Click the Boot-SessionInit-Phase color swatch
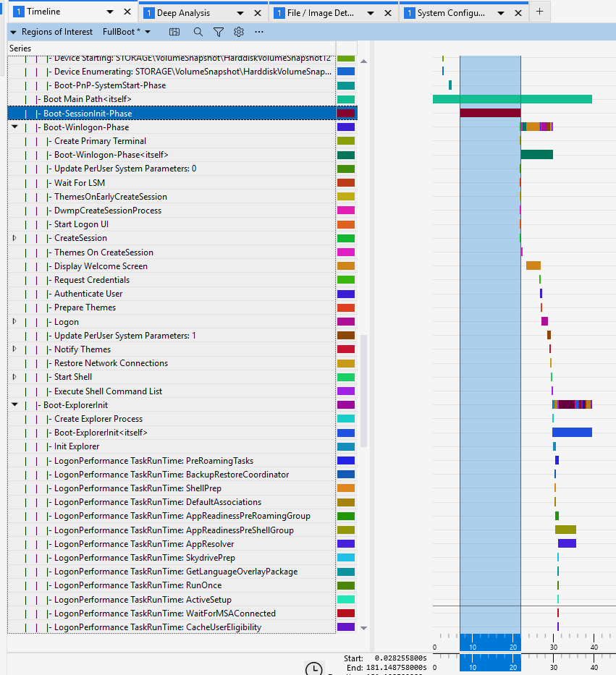Viewport: 616px width, 675px height. click(x=346, y=113)
